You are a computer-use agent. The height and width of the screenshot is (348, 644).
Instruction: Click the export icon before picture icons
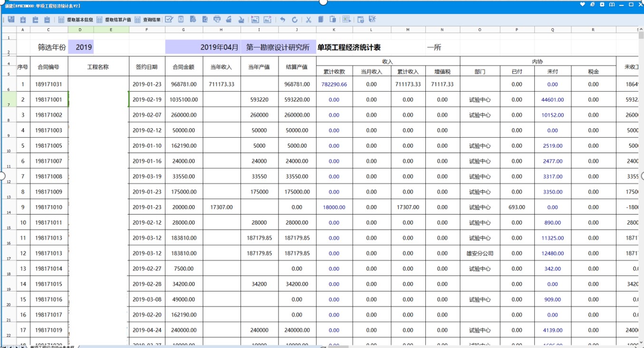tap(241, 19)
